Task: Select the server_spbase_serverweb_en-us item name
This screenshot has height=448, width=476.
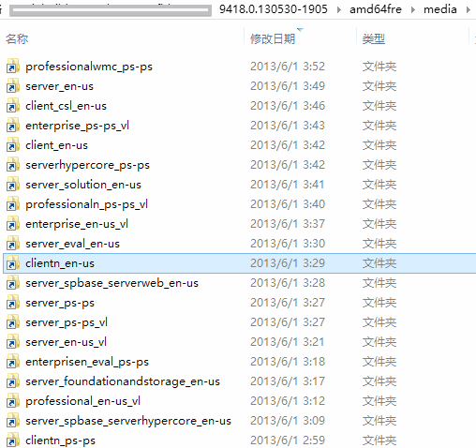Action: click(112, 283)
